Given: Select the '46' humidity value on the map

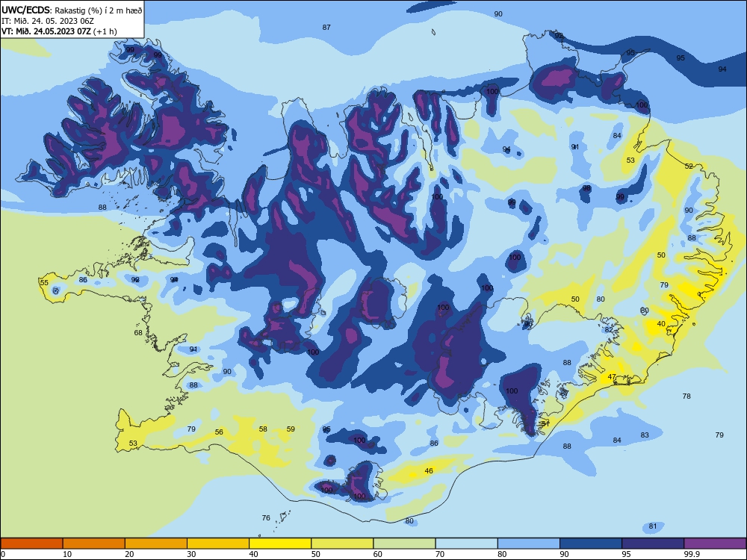Looking at the screenshot, I should click(429, 471).
